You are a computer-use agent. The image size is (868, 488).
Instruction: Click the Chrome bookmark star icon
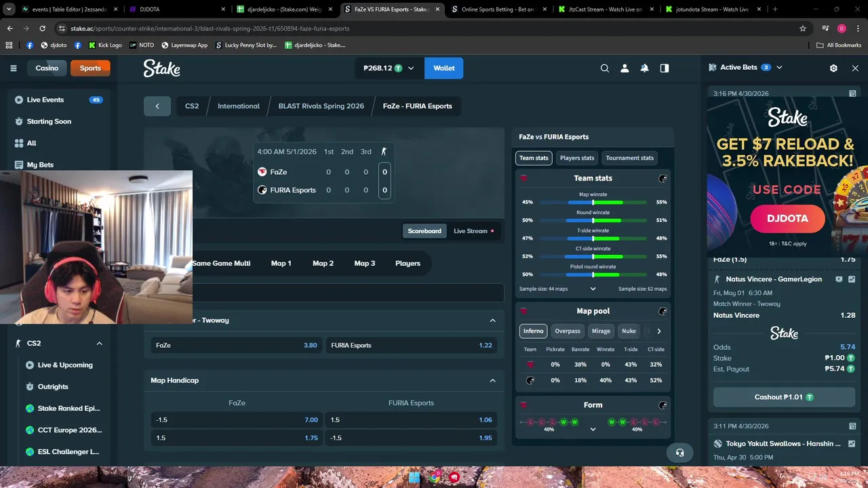(x=803, y=28)
